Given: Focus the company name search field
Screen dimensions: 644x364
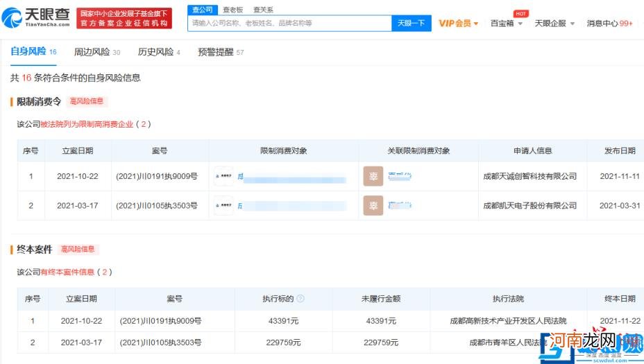Looking at the screenshot, I should (289, 24).
